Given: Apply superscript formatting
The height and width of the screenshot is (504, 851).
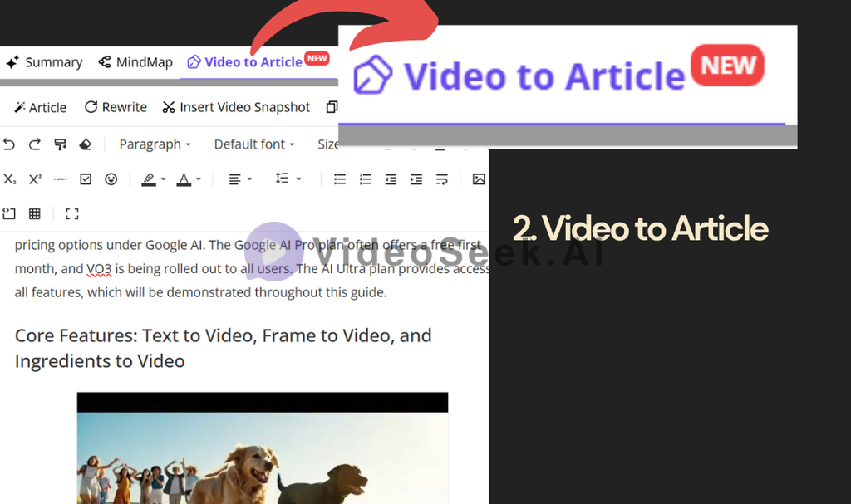Looking at the screenshot, I should 35,179.
